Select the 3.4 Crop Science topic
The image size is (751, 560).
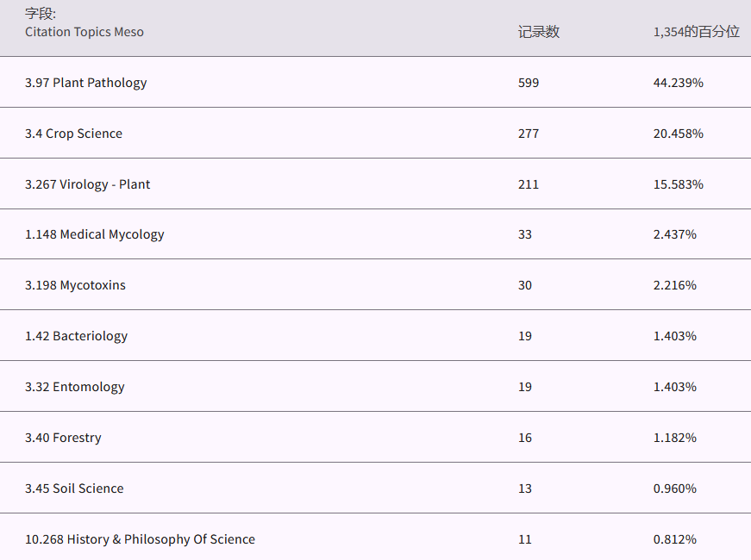click(74, 134)
